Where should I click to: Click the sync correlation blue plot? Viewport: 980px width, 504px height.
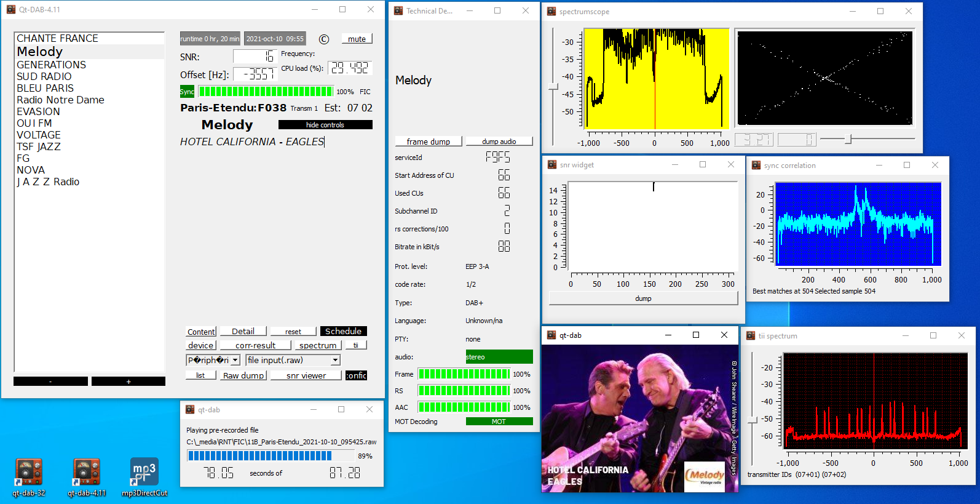[x=858, y=224]
